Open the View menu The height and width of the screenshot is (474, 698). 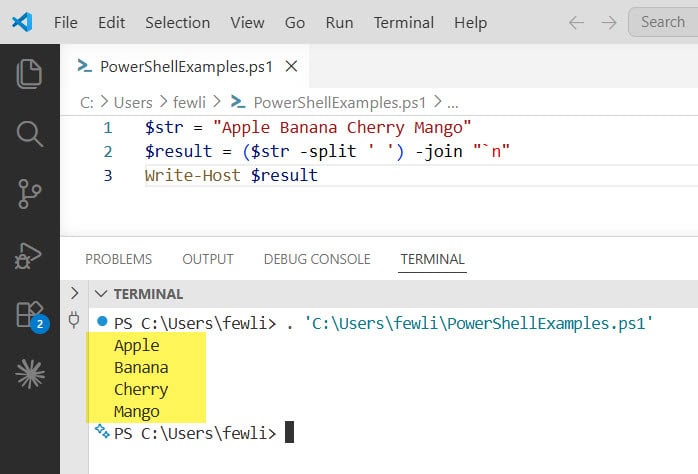[x=248, y=23]
